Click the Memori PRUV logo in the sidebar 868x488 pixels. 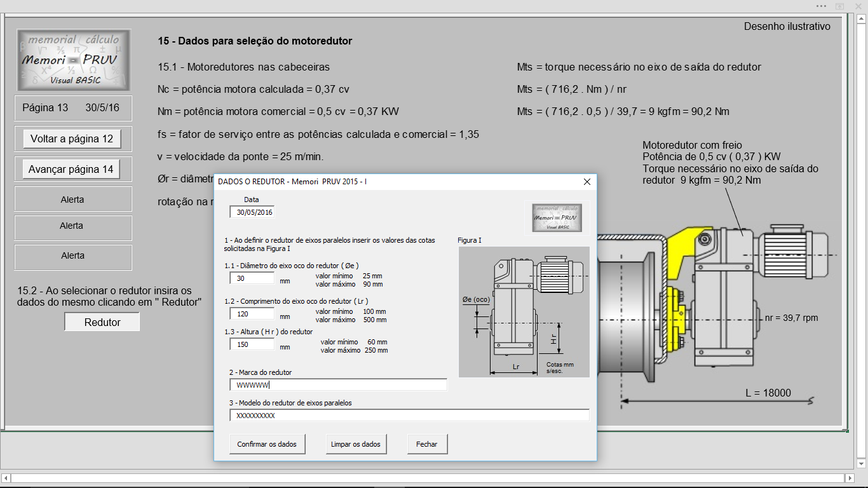[74, 60]
